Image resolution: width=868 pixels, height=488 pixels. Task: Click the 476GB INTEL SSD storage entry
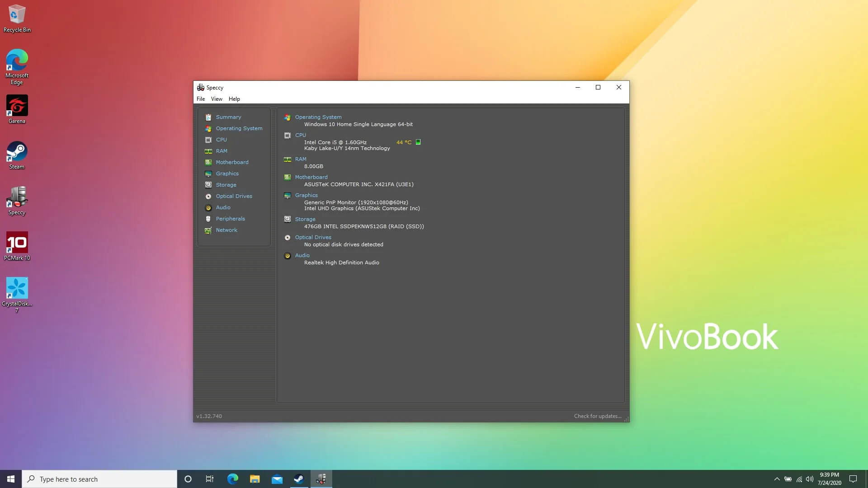click(364, 226)
